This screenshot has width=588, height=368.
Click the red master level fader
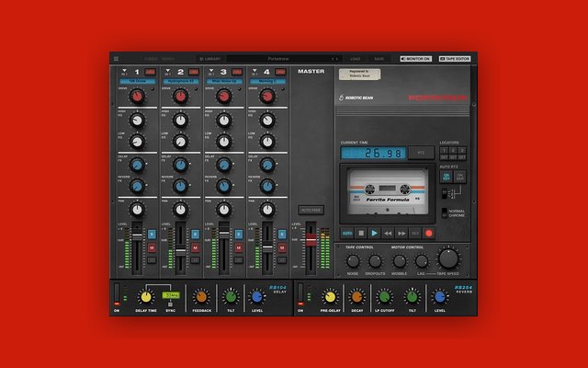(x=311, y=239)
